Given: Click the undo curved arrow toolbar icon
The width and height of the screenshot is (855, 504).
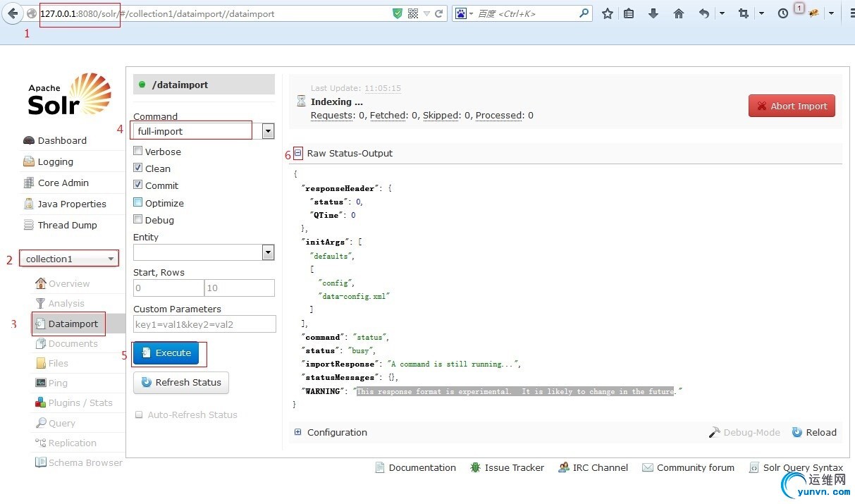Looking at the screenshot, I should coord(704,13).
